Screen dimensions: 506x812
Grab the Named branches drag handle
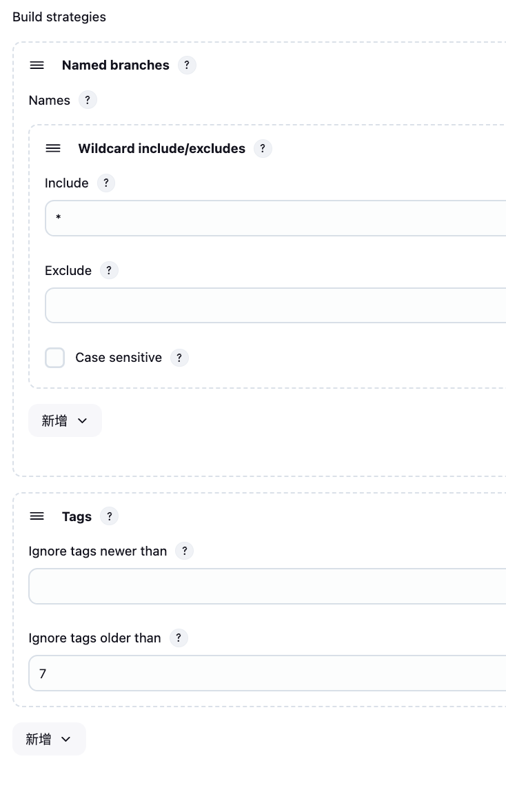click(x=37, y=65)
